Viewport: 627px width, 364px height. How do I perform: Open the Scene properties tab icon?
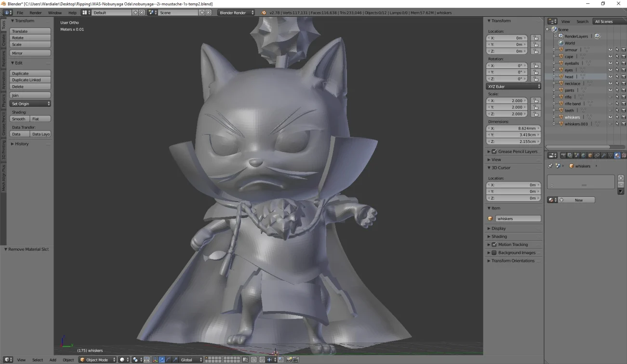pos(577,156)
